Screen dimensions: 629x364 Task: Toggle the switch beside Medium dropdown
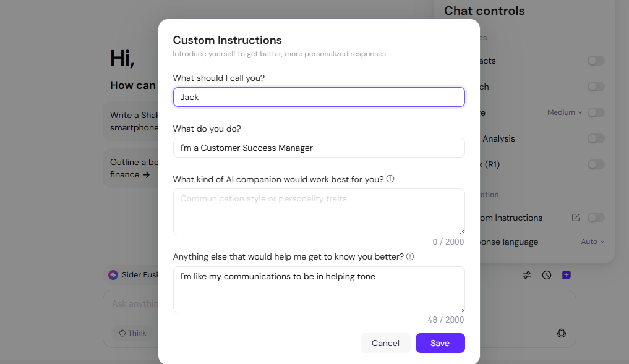tap(596, 112)
